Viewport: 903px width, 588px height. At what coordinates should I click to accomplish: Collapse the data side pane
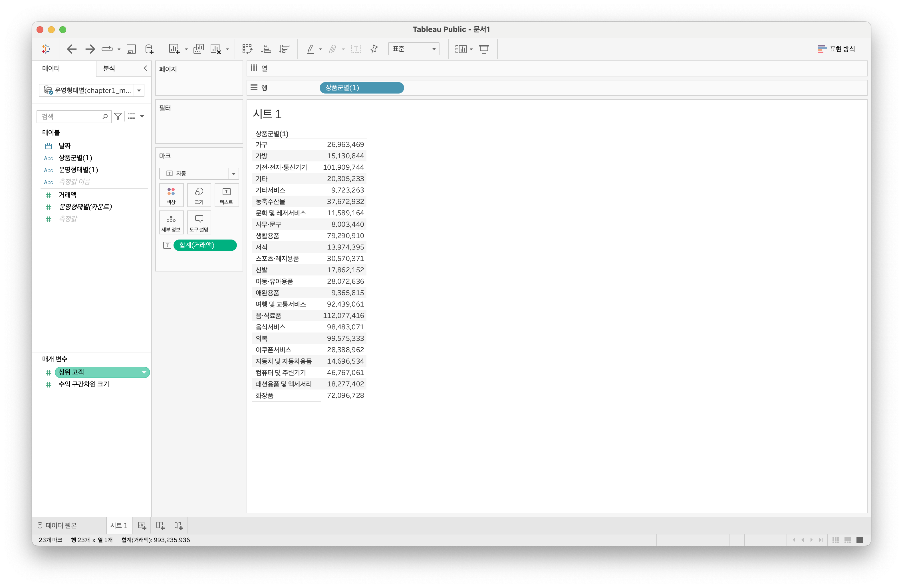coord(145,68)
